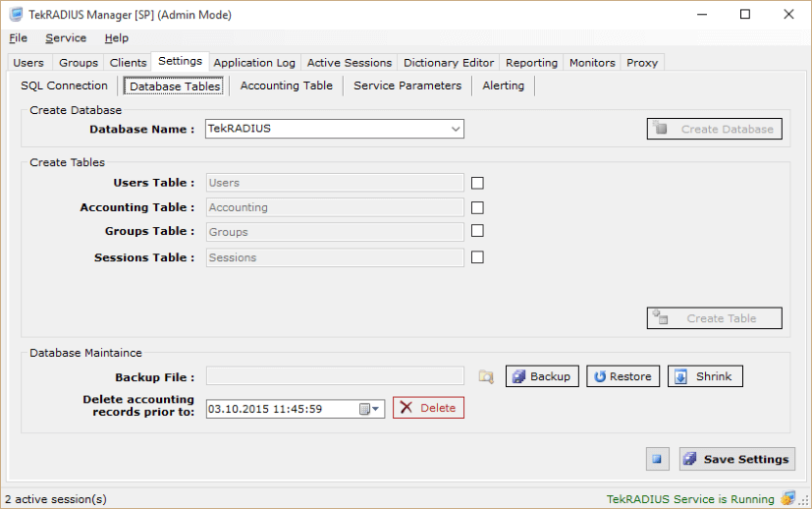The image size is (812, 509).
Task: Select the Database Tables sub-tab
Action: tap(175, 86)
